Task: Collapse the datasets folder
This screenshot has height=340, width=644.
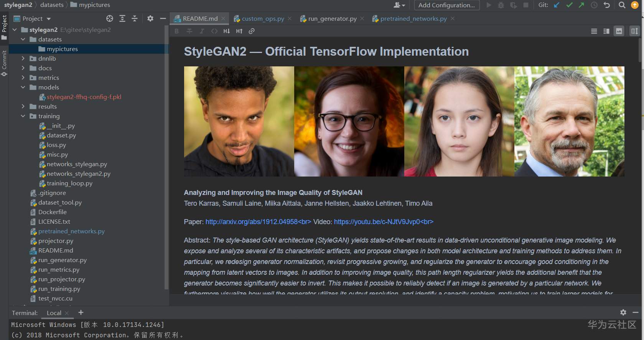Action: pyautogui.click(x=23, y=39)
